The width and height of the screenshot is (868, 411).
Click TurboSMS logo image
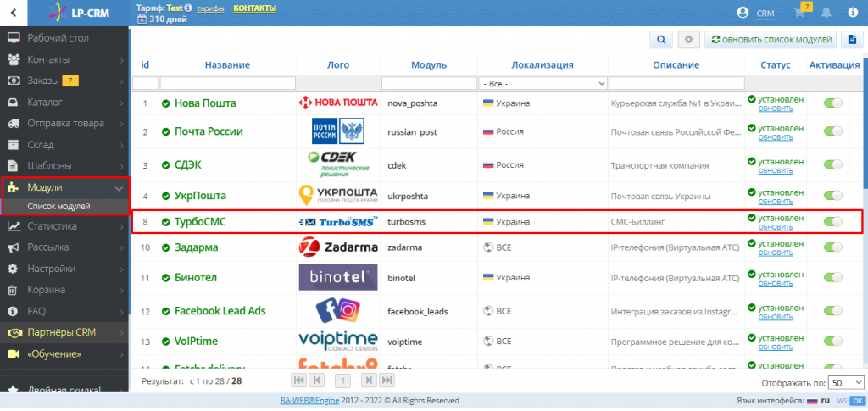tap(338, 222)
